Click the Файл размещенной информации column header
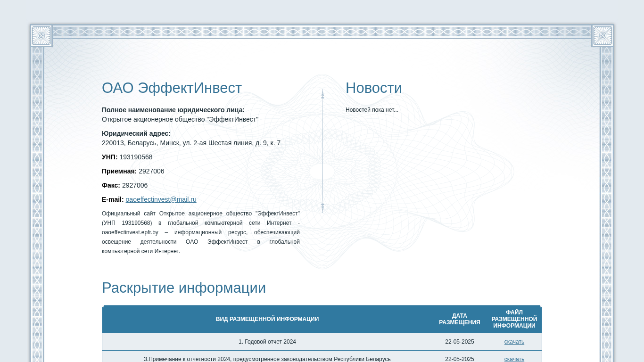 tap(514, 319)
